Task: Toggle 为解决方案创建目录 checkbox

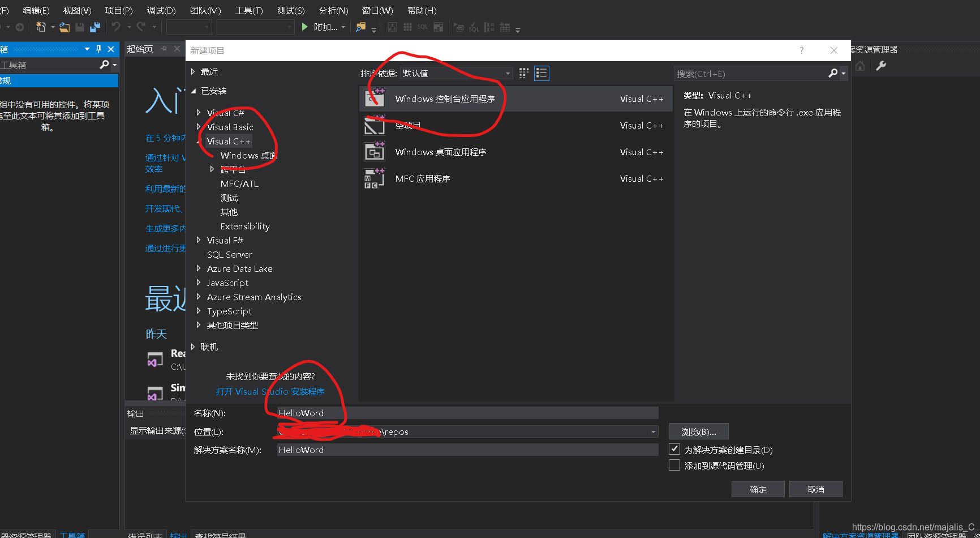Action: tap(674, 449)
